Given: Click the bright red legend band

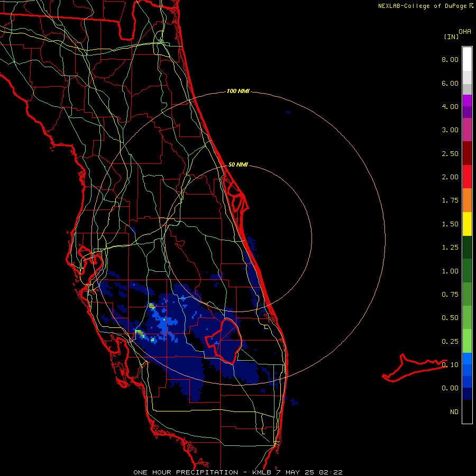Looking at the screenshot, I should (467, 177).
